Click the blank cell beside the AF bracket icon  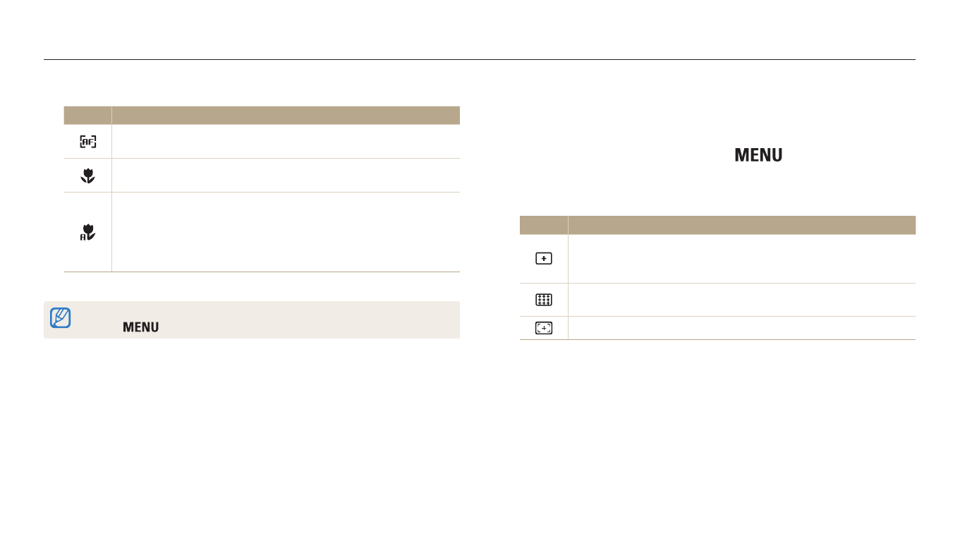[285, 142]
